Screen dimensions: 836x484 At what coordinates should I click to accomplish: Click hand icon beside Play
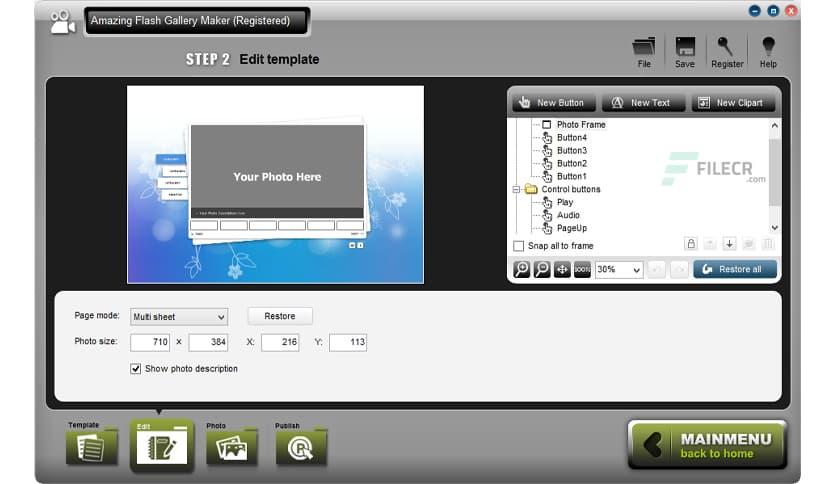pos(547,202)
